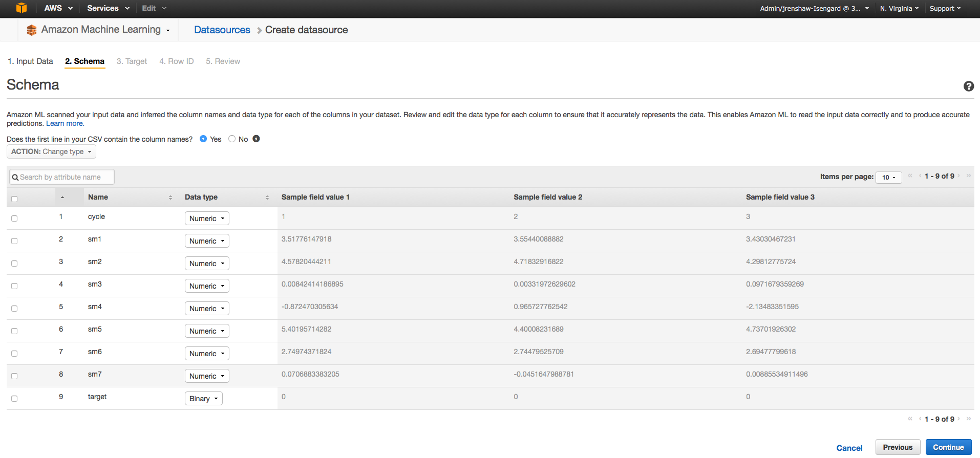This screenshot has height=458, width=980.
Task: Go to step 1. Input Data
Action: [30, 61]
